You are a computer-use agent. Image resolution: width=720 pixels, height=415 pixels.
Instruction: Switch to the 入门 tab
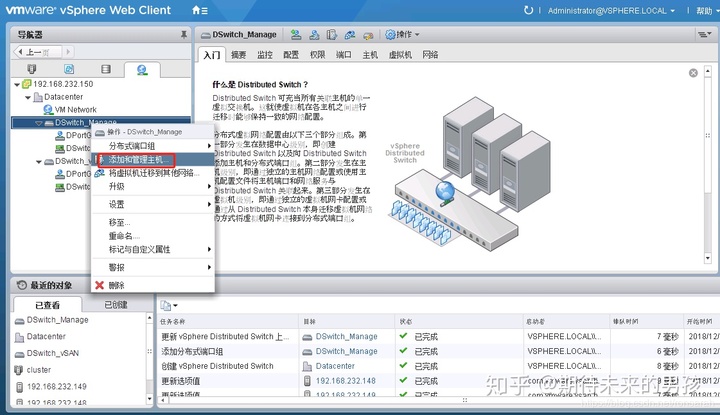[212, 55]
